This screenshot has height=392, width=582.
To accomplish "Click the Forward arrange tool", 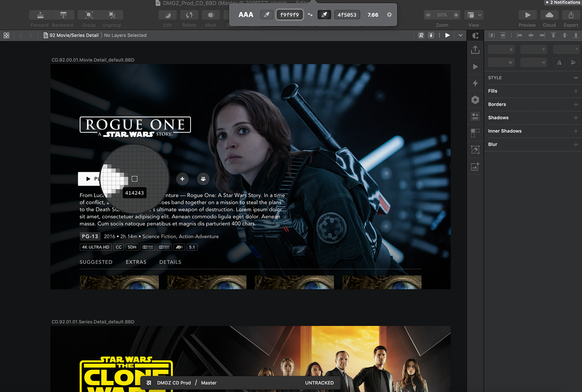I will tap(40, 15).
